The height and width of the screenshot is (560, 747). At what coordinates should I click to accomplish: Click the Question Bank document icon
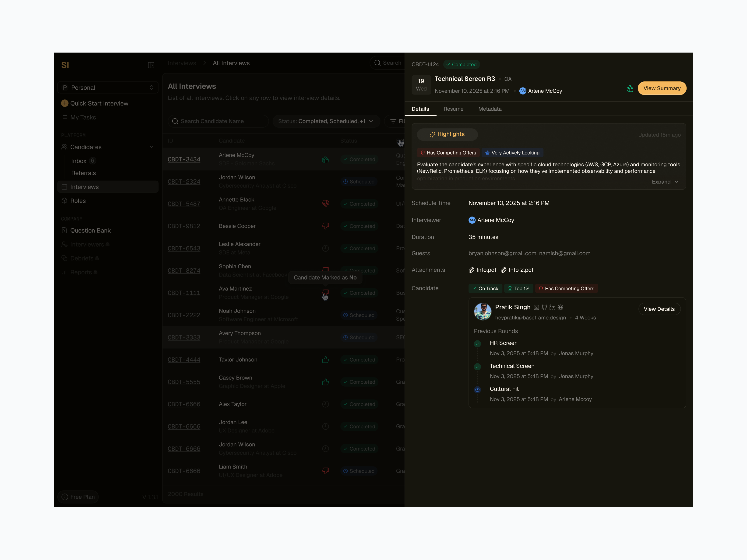[64, 230]
